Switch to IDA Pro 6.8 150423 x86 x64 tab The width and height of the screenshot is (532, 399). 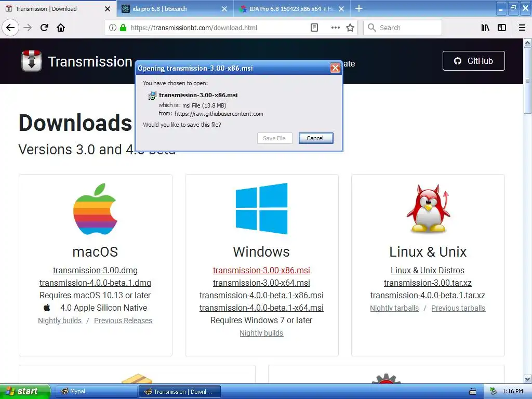pyautogui.click(x=292, y=9)
